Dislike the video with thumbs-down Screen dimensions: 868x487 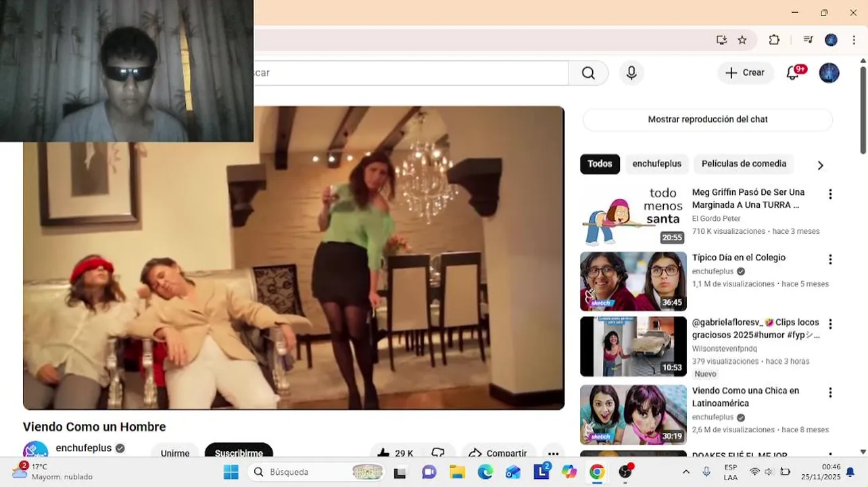[438, 453]
